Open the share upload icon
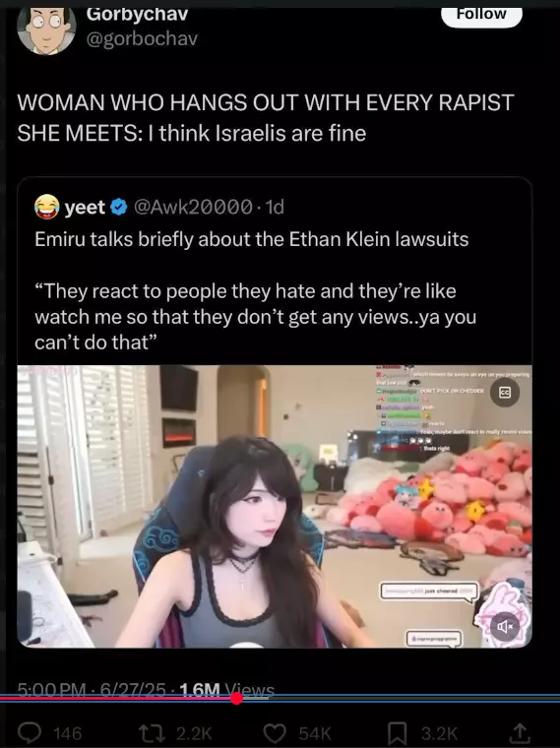 pos(520,732)
